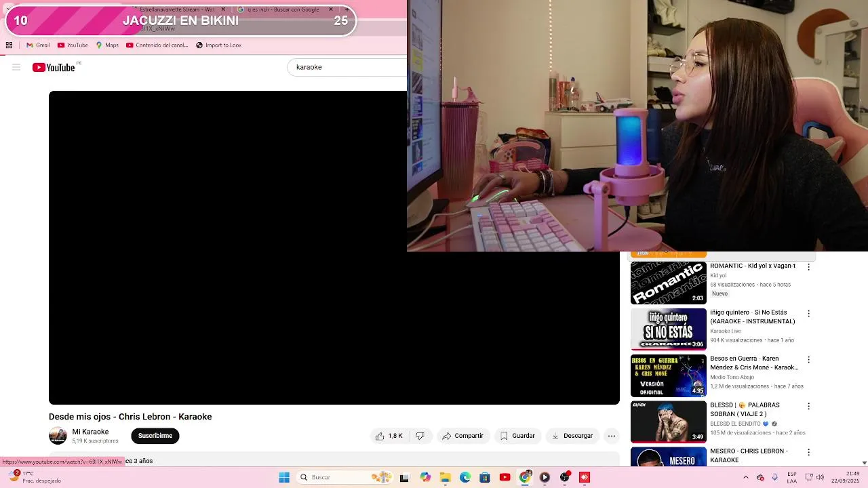Open the media player taskbar icon
The width and height of the screenshot is (868, 488).
pyautogui.click(x=545, y=477)
